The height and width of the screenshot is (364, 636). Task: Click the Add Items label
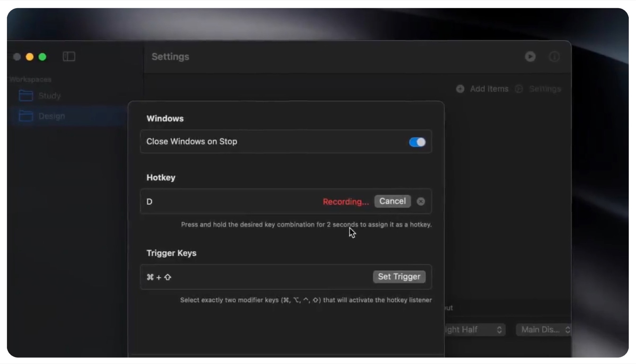(x=489, y=89)
